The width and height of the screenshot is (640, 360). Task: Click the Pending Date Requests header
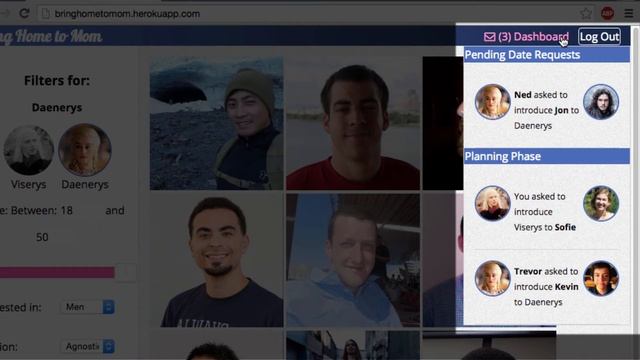pyautogui.click(x=547, y=55)
